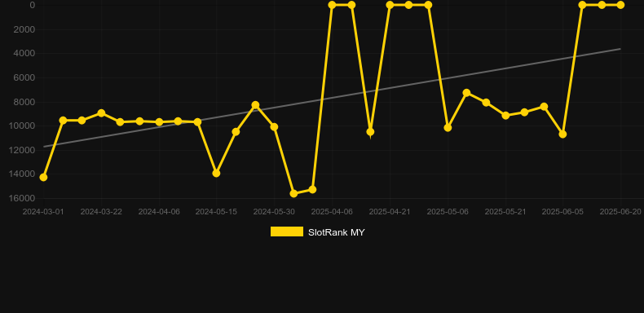Select the low point above 2024-05-15
The width and height of the screenshot is (644, 313).
coord(217,174)
